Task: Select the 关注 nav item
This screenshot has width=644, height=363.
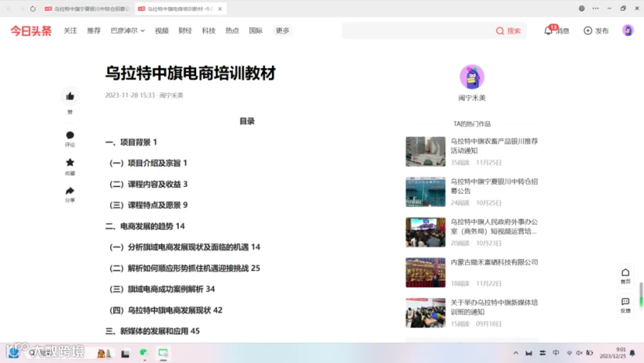Action: coord(70,30)
